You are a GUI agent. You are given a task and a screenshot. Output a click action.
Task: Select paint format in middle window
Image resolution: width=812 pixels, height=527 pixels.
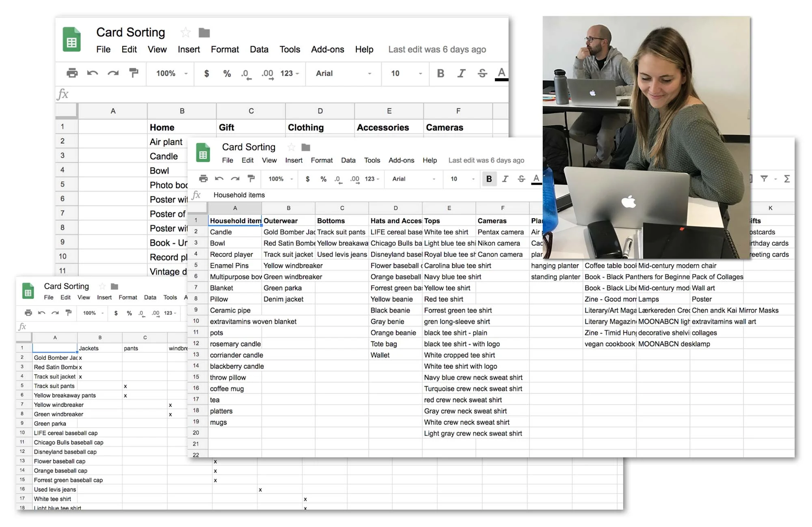click(251, 178)
